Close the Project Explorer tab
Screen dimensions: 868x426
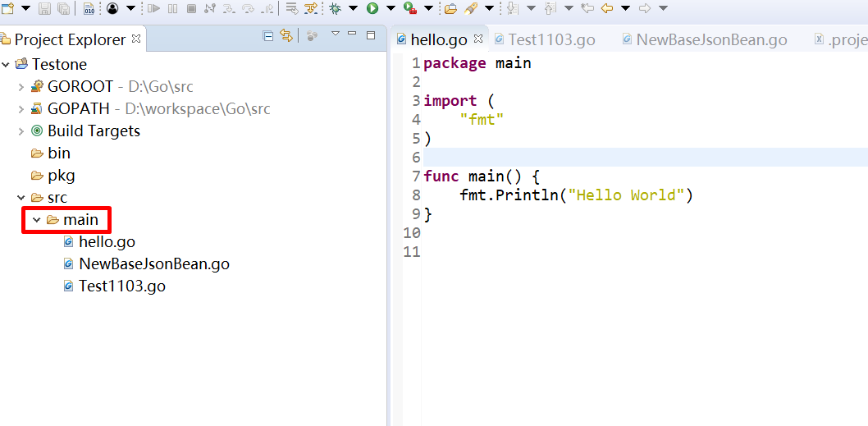tap(136, 39)
